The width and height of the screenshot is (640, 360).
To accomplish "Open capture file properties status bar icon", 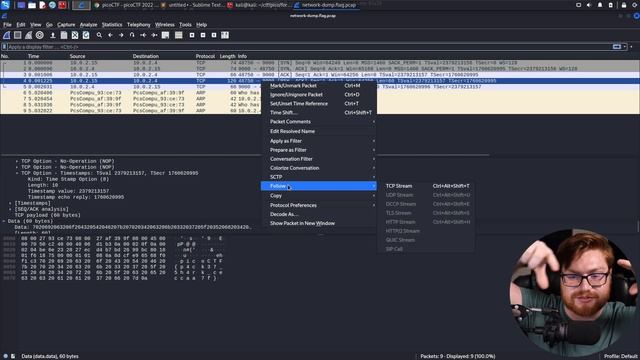I will pos(13,356).
